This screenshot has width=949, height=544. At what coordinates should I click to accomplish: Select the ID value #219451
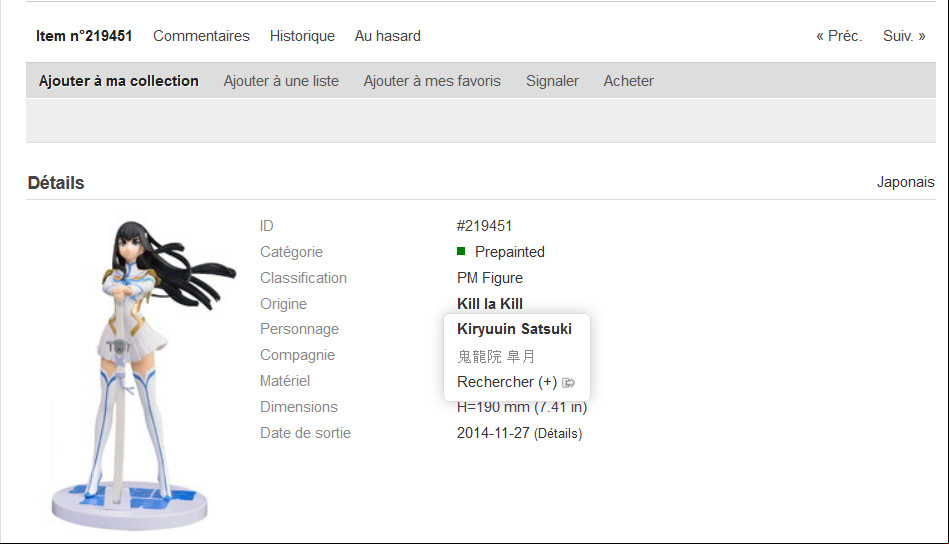coord(484,226)
